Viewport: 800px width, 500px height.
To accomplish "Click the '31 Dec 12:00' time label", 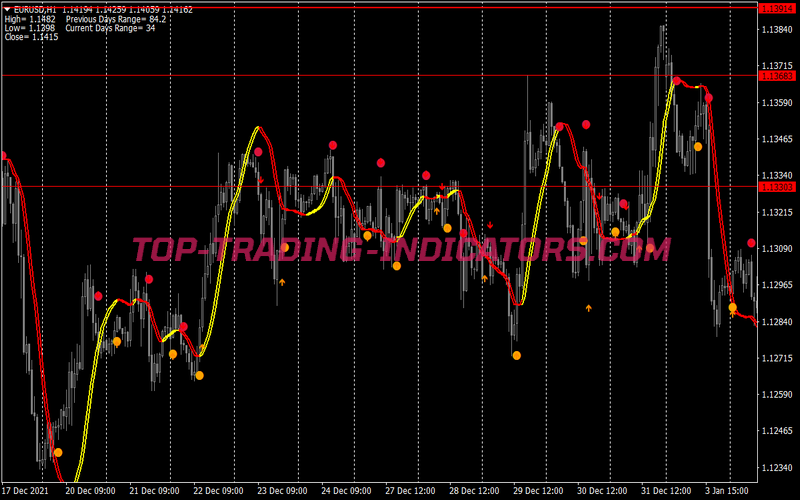I will coord(666,491).
